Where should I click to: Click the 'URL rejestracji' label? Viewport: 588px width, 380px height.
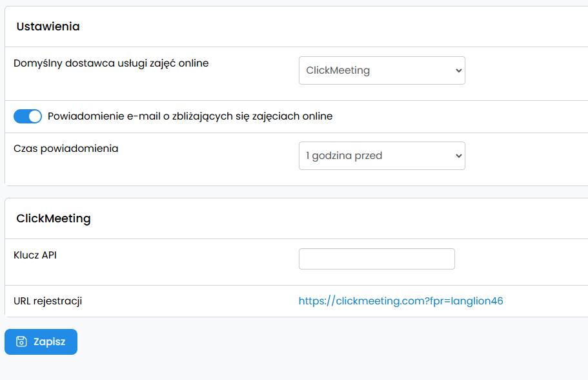coord(48,301)
